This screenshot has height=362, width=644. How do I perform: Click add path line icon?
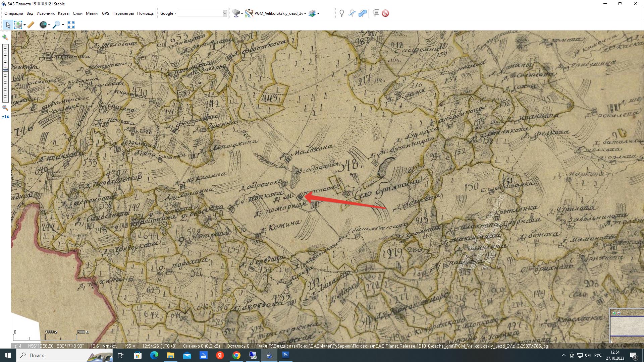click(x=352, y=13)
